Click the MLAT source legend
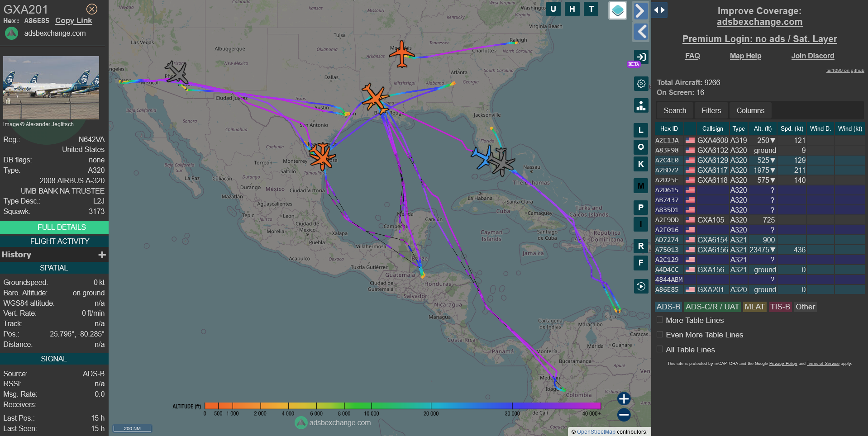This screenshot has height=436, width=868. (x=754, y=307)
